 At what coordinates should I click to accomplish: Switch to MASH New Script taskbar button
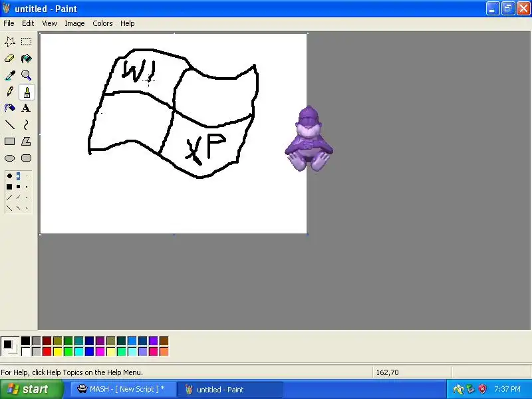coord(124,389)
